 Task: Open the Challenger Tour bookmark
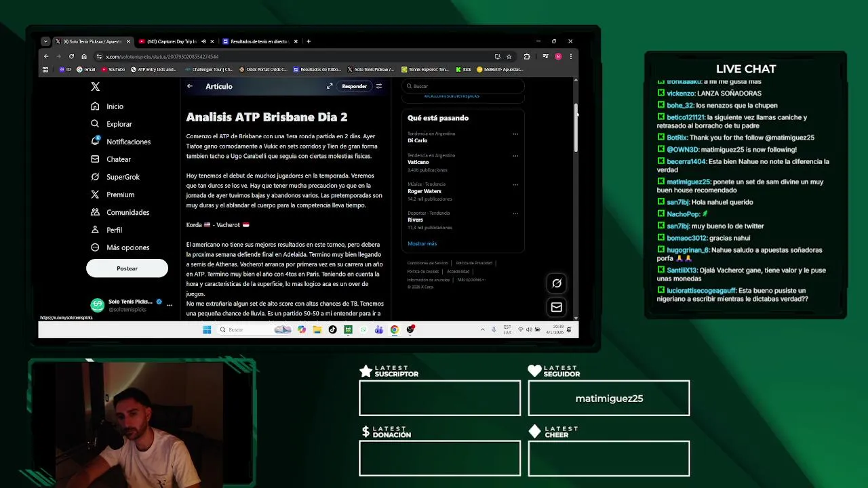click(209, 69)
